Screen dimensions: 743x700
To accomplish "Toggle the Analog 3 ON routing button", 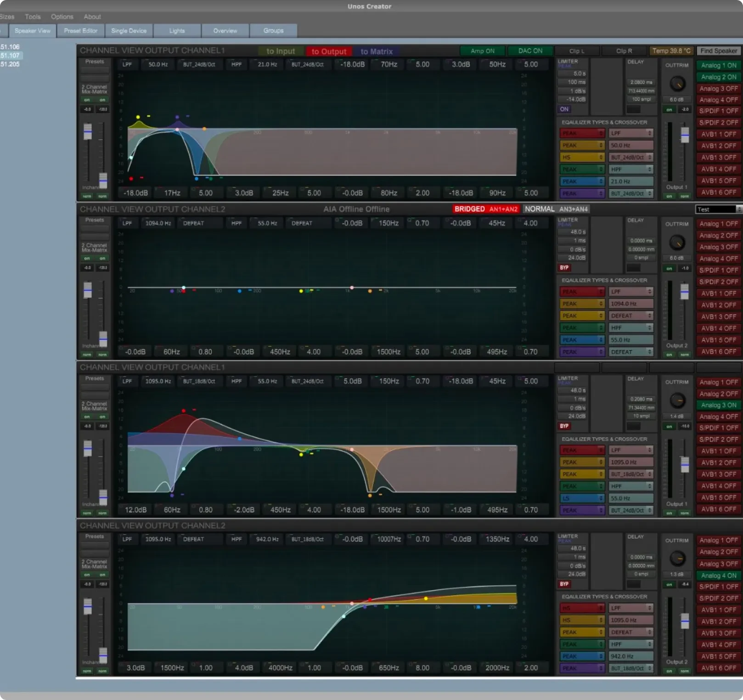I will pyautogui.click(x=719, y=405).
